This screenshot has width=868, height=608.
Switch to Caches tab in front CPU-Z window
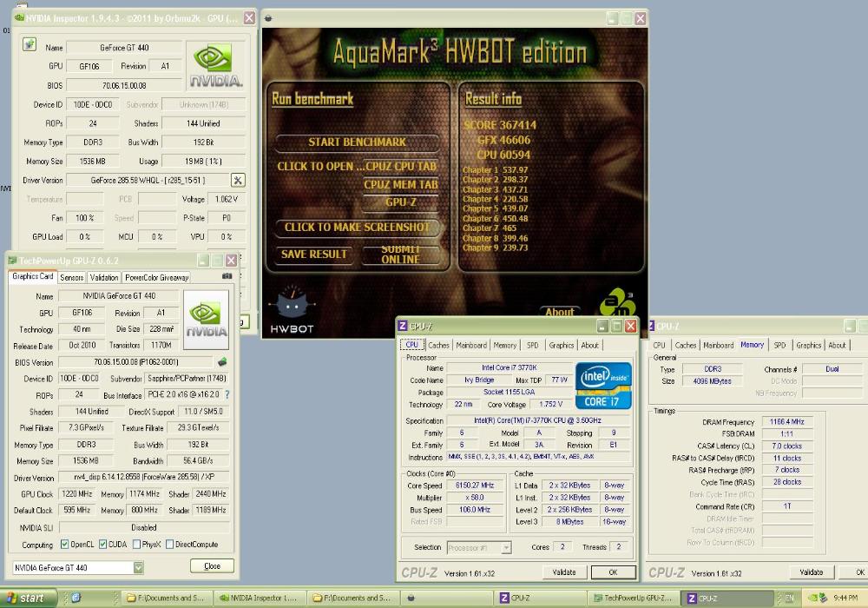coord(438,345)
